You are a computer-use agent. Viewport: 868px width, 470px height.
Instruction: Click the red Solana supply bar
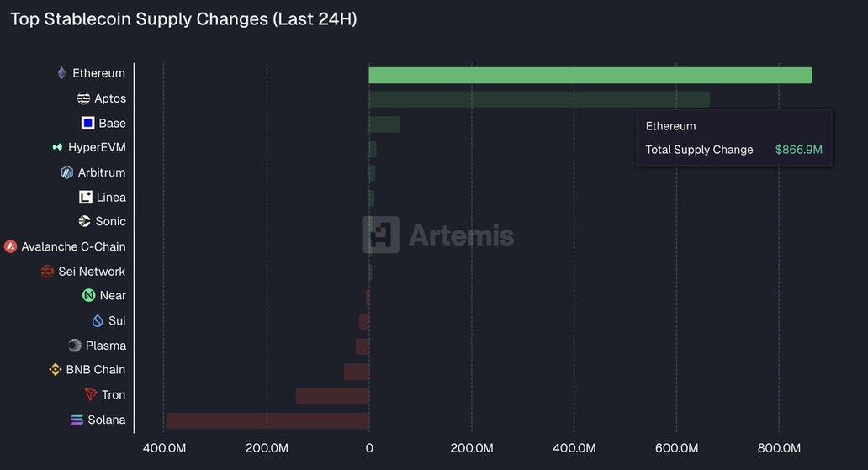click(x=267, y=420)
